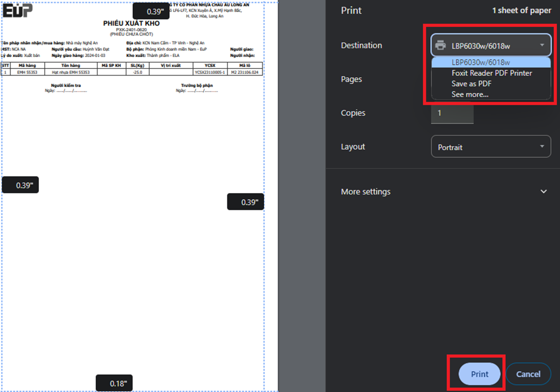560x392 pixels.
Task: Click the EuP logo in print preview
Action: coord(18,10)
